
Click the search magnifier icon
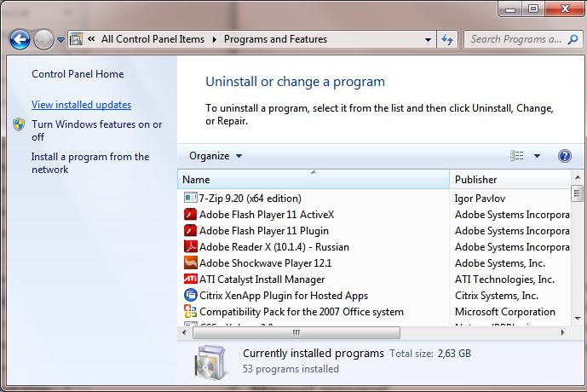[x=573, y=39]
